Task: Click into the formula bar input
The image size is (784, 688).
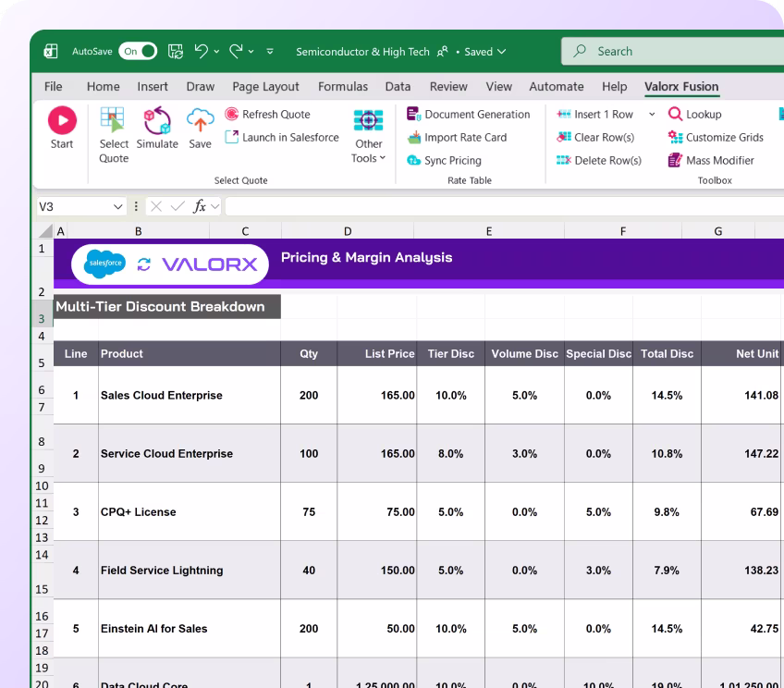Action: pos(505,206)
